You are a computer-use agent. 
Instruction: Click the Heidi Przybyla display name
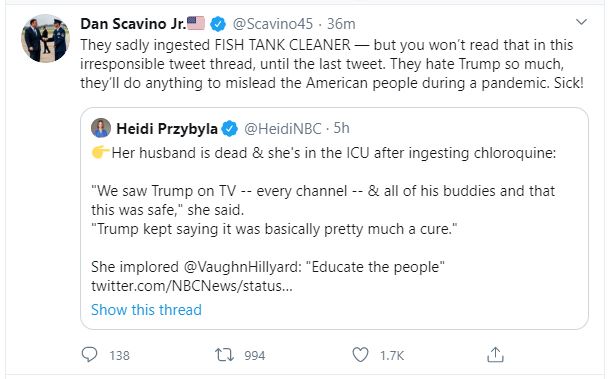pos(167,129)
